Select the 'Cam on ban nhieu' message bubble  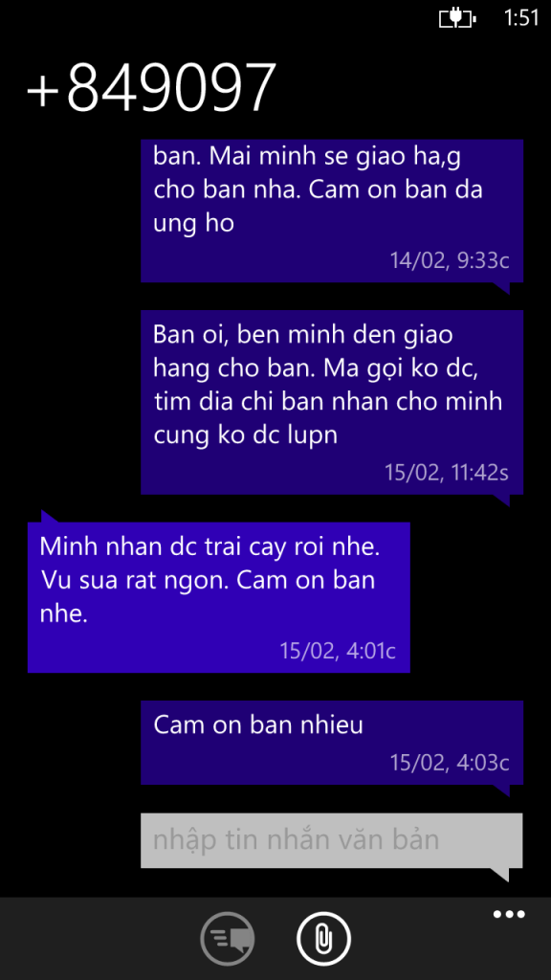pyautogui.click(x=332, y=742)
